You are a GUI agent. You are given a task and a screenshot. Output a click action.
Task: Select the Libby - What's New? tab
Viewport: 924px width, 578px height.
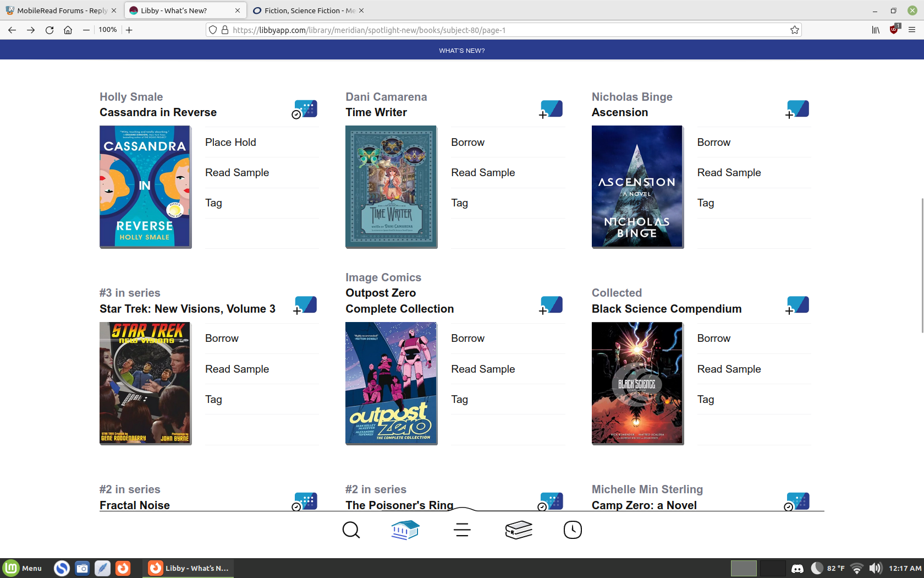tap(185, 10)
